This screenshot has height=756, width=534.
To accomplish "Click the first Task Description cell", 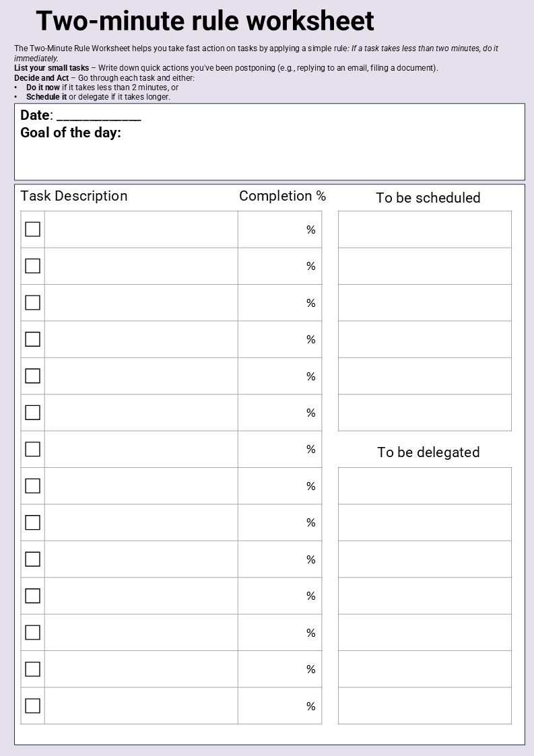I will click(x=141, y=230).
